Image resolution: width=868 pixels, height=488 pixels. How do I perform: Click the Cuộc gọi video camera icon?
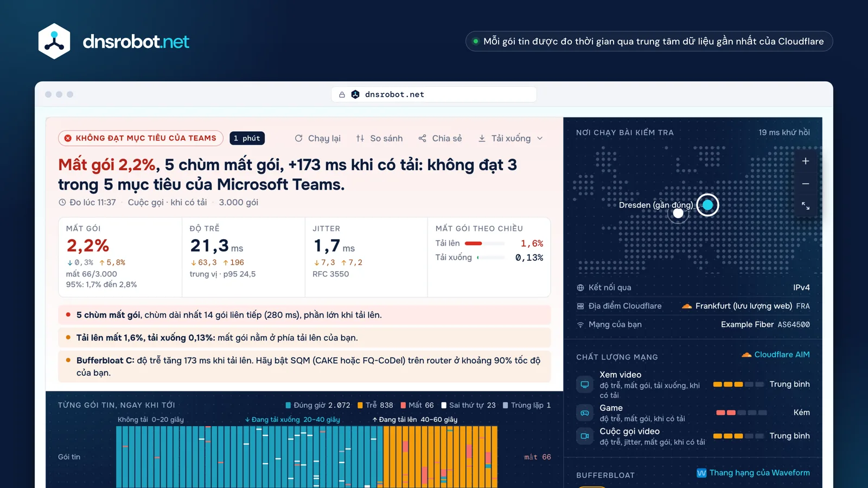tap(585, 436)
